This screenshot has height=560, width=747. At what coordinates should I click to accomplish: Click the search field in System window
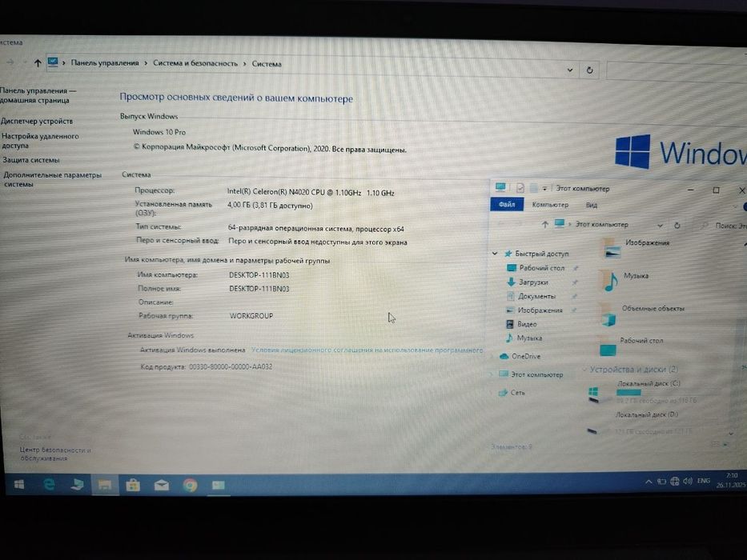pyautogui.click(x=677, y=71)
